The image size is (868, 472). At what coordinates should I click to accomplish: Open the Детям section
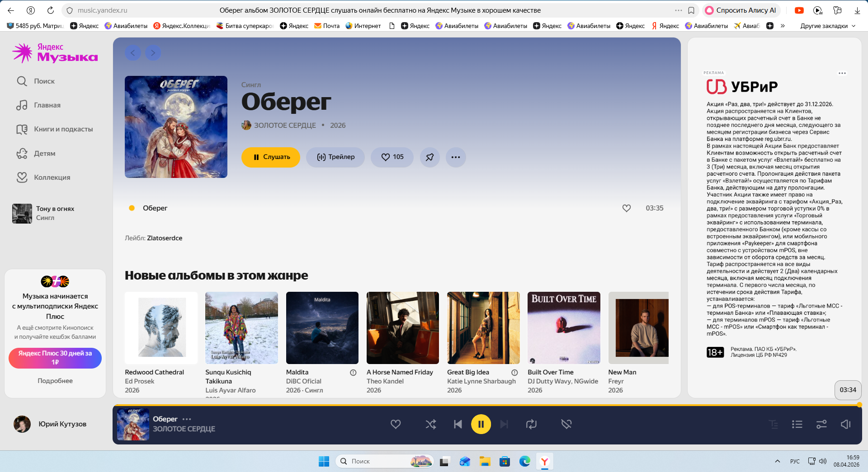[36, 154]
